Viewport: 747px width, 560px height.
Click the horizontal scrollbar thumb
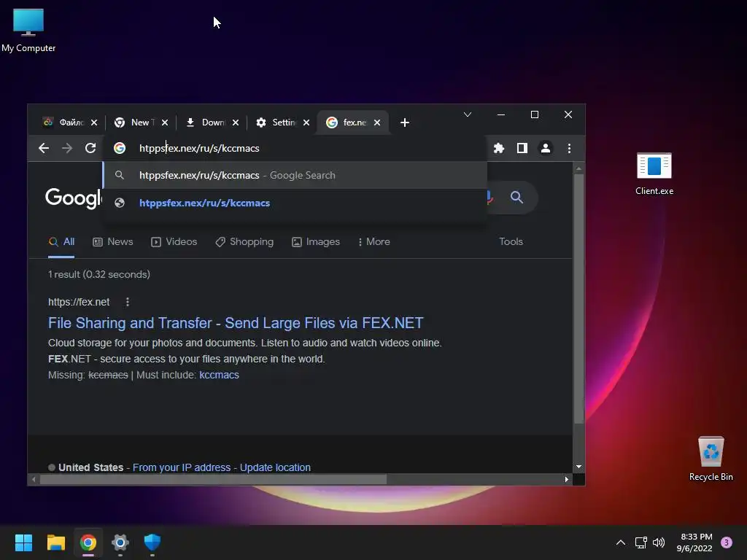[213, 480]
